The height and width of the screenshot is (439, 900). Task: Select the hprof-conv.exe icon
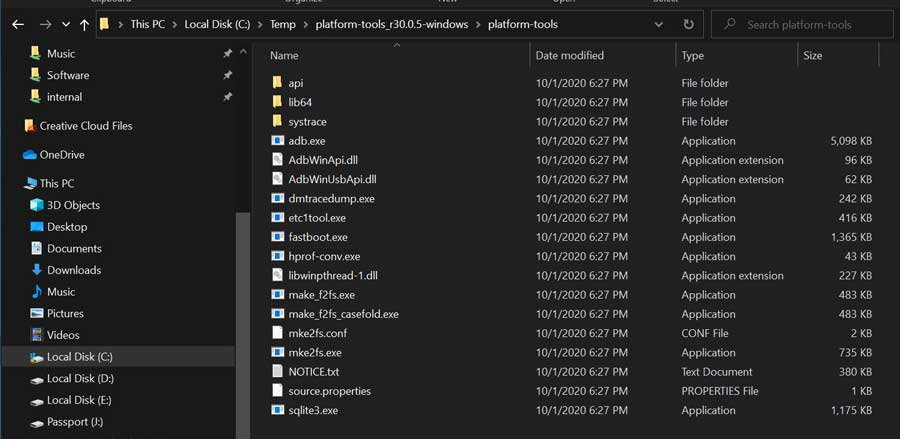click(x=278, y=256)
